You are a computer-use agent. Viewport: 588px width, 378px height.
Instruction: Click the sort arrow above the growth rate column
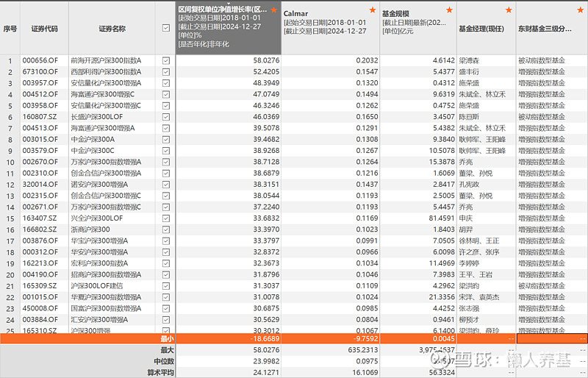tap(229, 4)
